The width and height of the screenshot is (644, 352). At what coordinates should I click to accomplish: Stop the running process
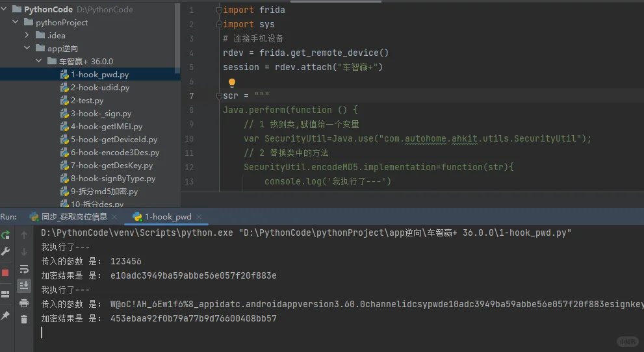point(5,273)
